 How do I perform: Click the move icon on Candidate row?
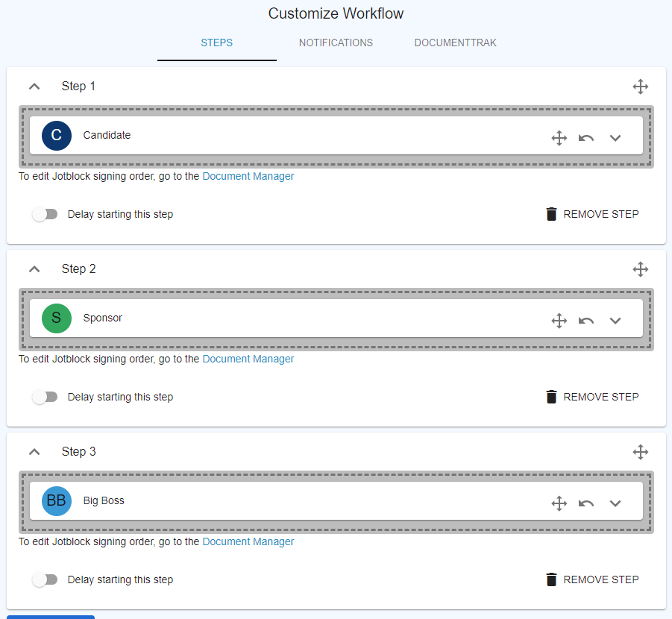coord(559,138)
